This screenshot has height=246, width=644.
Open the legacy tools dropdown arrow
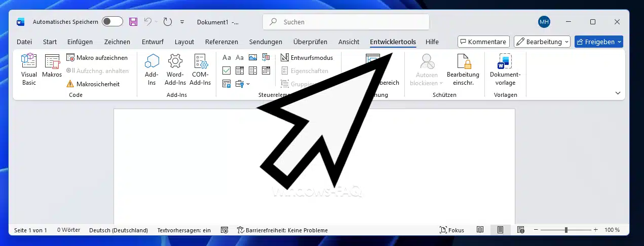pos(248,84)
